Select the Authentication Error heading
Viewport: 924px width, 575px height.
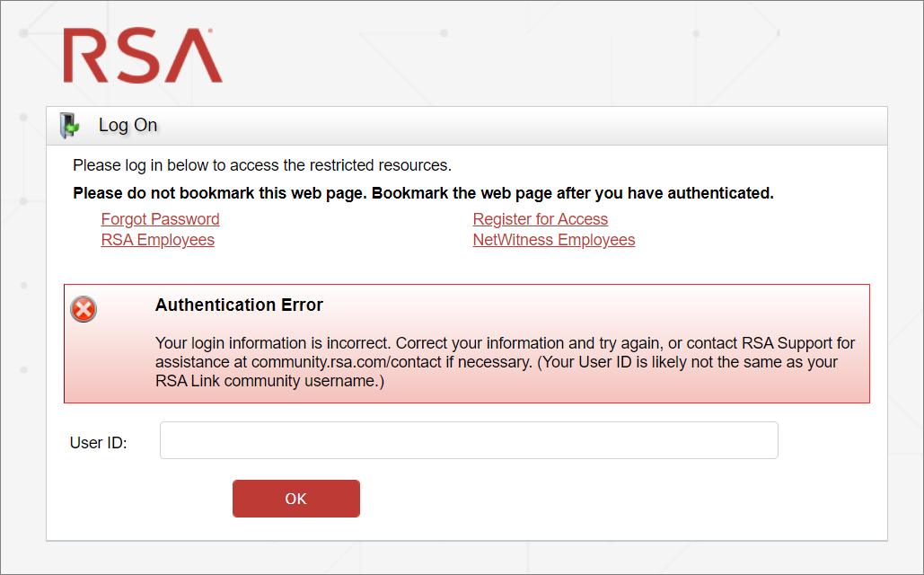click(239, 305)
